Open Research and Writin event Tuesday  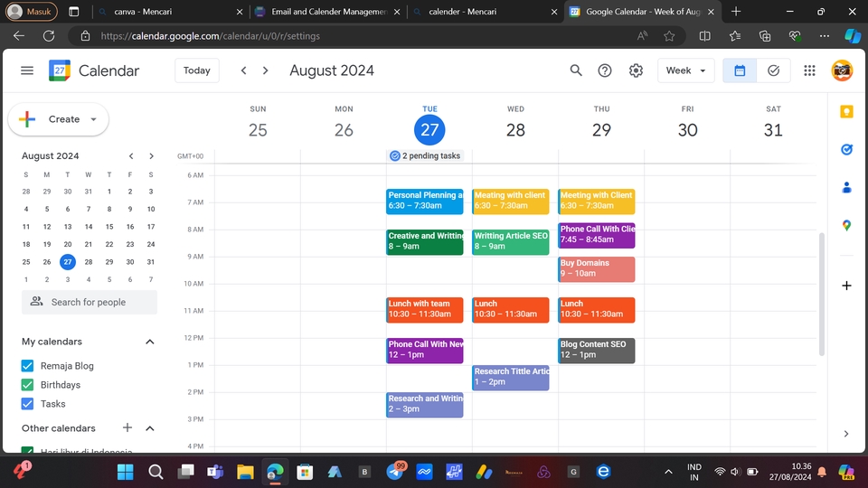click(x=425, y=405)
